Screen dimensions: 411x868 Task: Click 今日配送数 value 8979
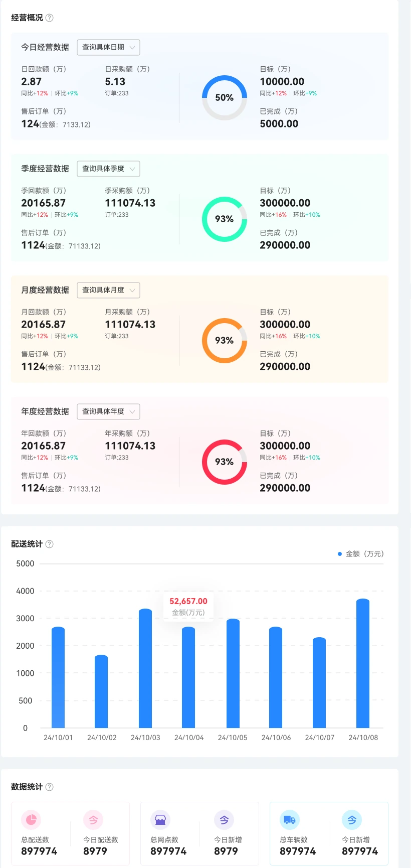pos(95,851)
